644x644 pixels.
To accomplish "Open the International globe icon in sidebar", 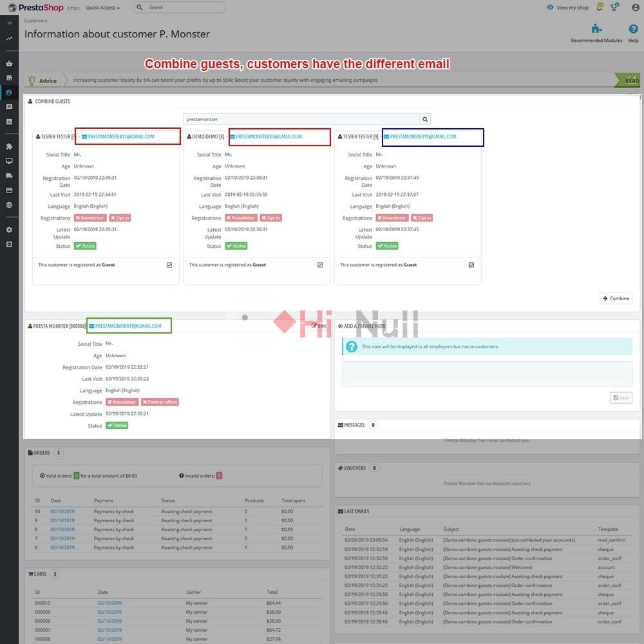I will pos(9,205).
